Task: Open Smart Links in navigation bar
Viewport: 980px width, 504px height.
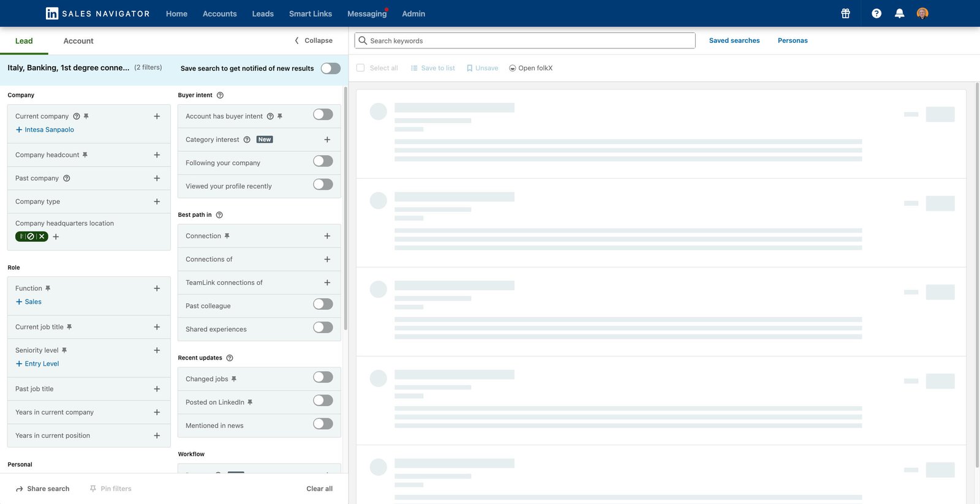Action: (x=311, y=13)
